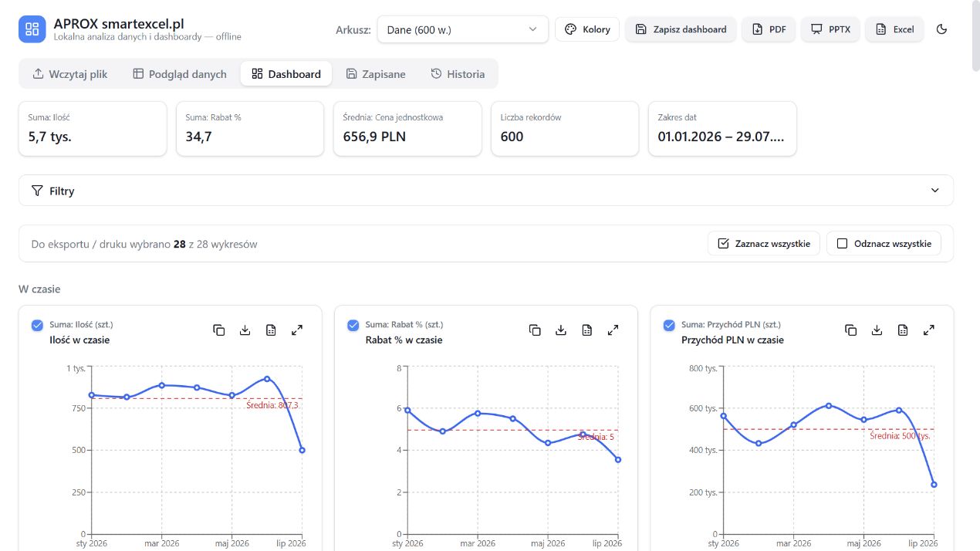Screen dimensions: 980x551
Task: Click lip 2026 point on Przychód PLN chart
Action: click(x=934, y=485)
